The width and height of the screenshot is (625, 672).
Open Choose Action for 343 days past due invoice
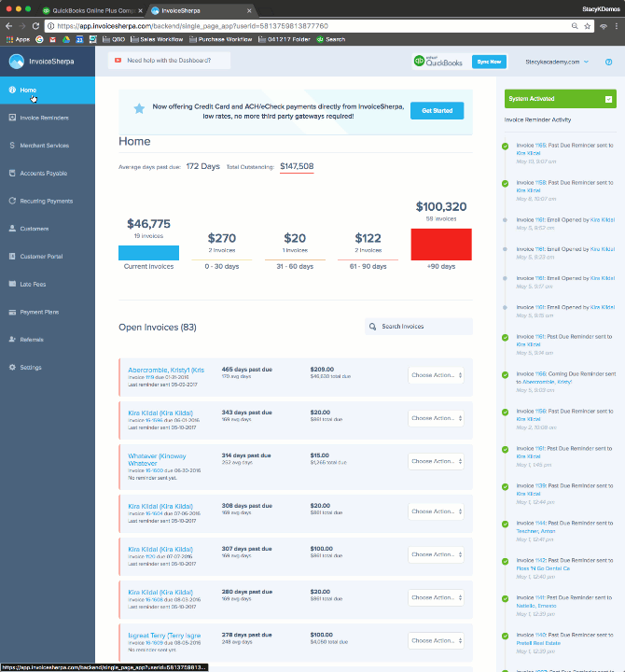coord(436,418)
